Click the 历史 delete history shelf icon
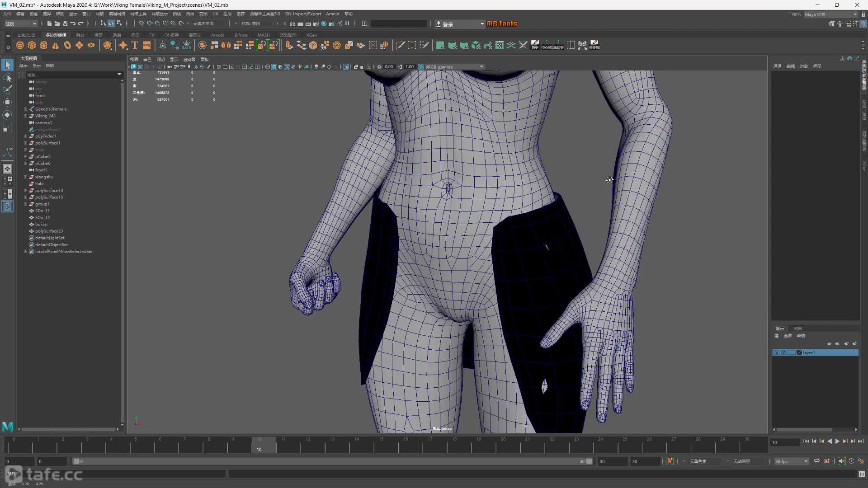868x488 pixels. 535,45
